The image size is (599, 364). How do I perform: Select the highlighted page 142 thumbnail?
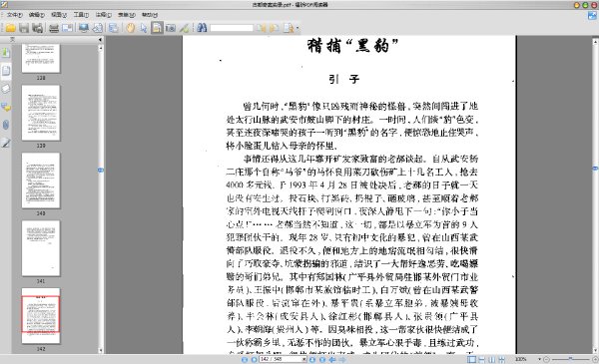tap(41, 315)
